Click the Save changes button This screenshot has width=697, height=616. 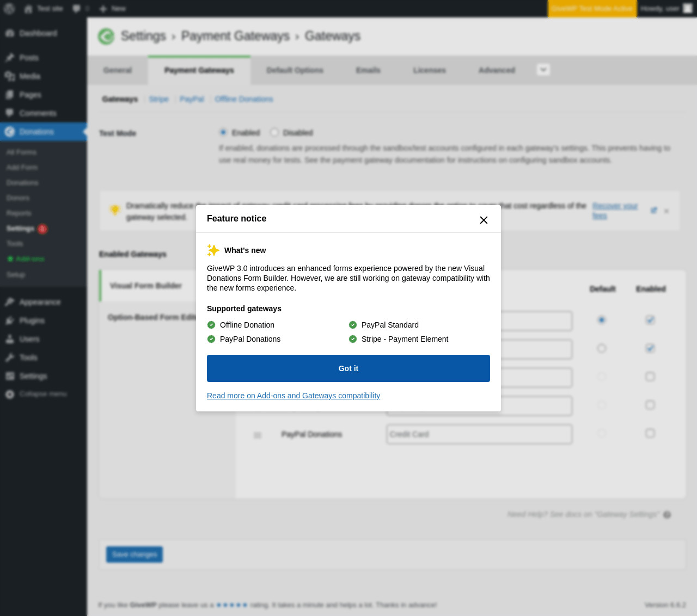point(134,555)
